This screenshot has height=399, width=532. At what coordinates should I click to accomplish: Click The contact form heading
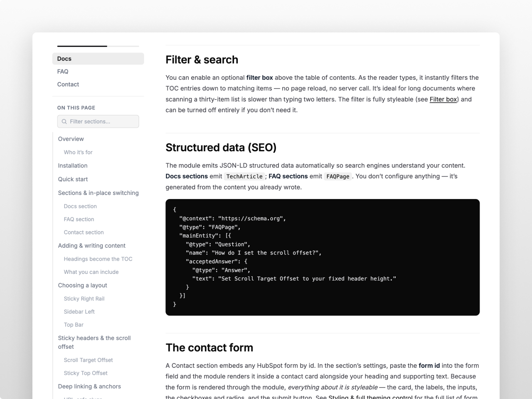[x=209, y=347]
